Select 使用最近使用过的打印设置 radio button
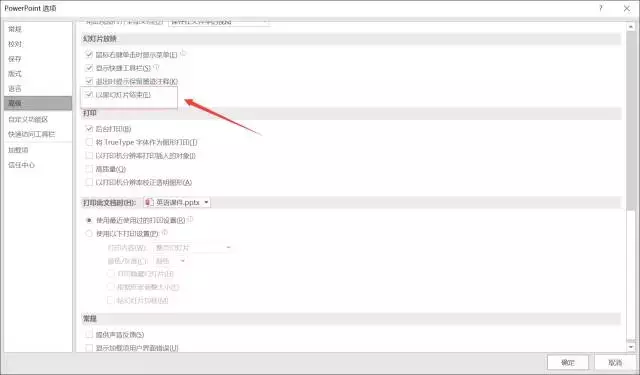 [x=89, y=220]
